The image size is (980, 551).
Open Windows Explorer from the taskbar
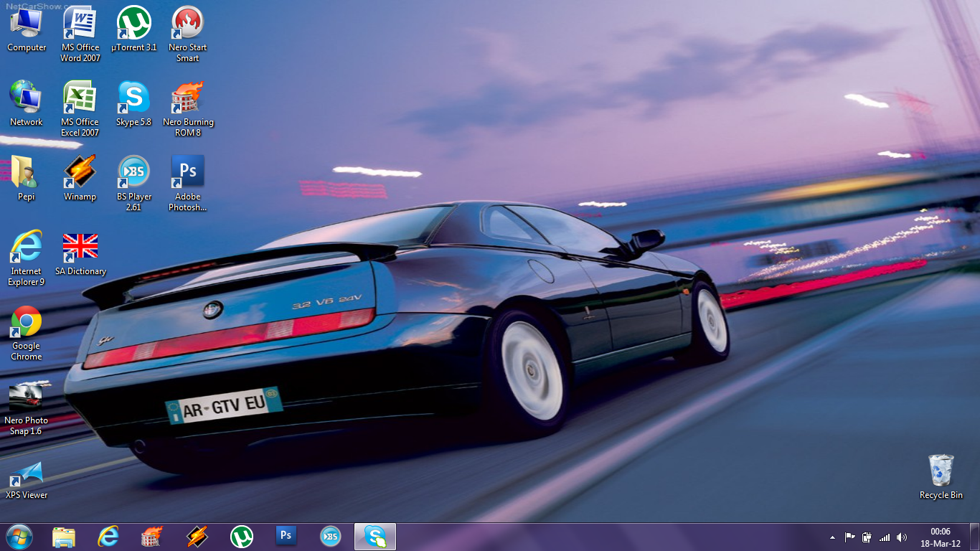(64, 537)
